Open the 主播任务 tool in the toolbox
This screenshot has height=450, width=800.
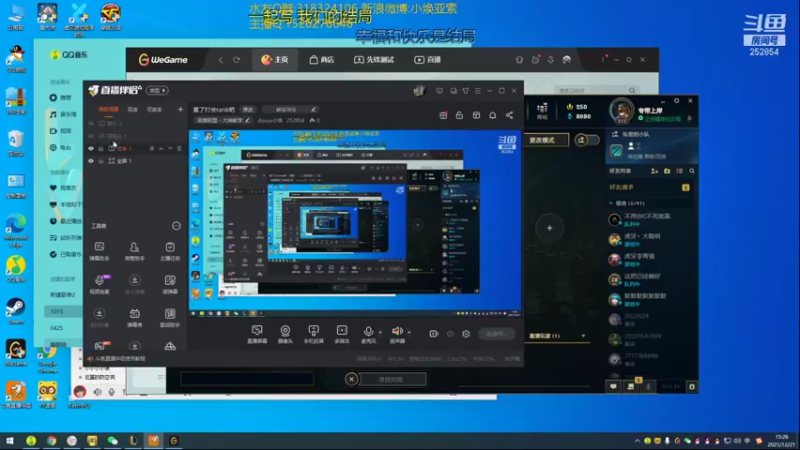pyautogui.click(x=170, y=251)
